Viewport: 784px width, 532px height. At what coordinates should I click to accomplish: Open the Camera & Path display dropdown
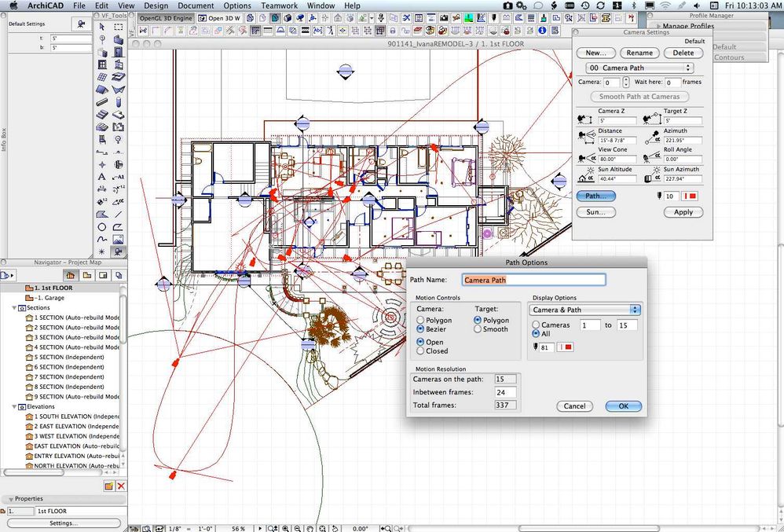point(585,310)
